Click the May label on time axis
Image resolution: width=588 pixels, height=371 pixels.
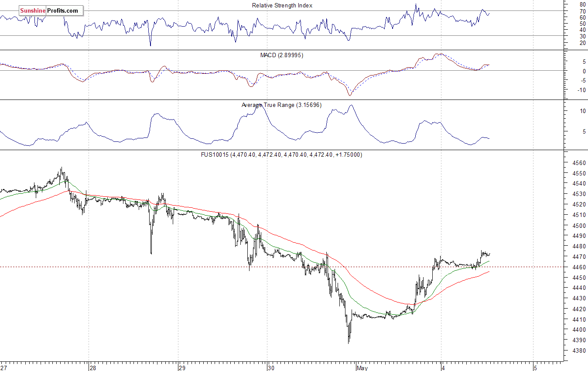[362, 368]
